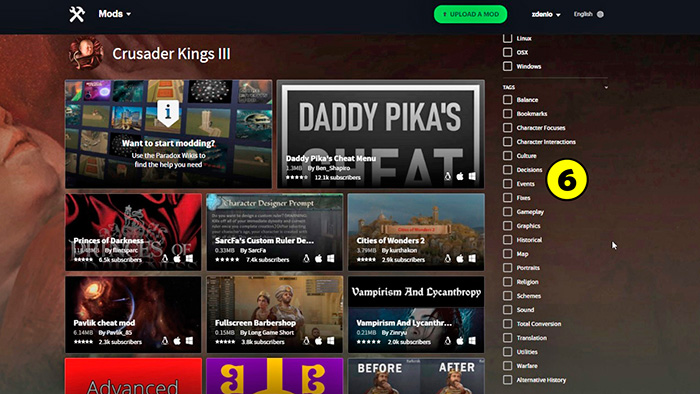This screenshot has height=394, width=700.
Task: Open the Mods dropdown menu
Action: click(x=115, y=14)
